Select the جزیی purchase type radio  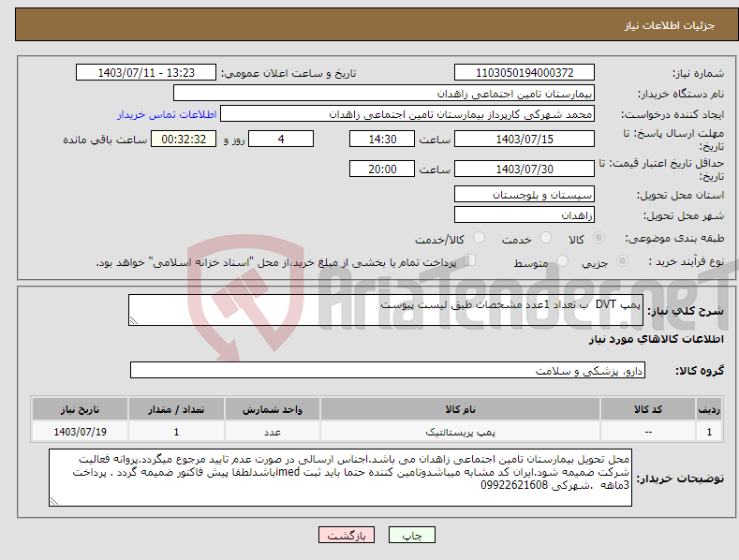coord(622,260)
